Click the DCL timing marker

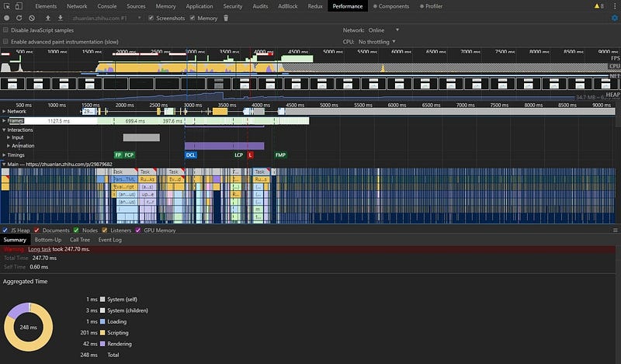(191, 155)
